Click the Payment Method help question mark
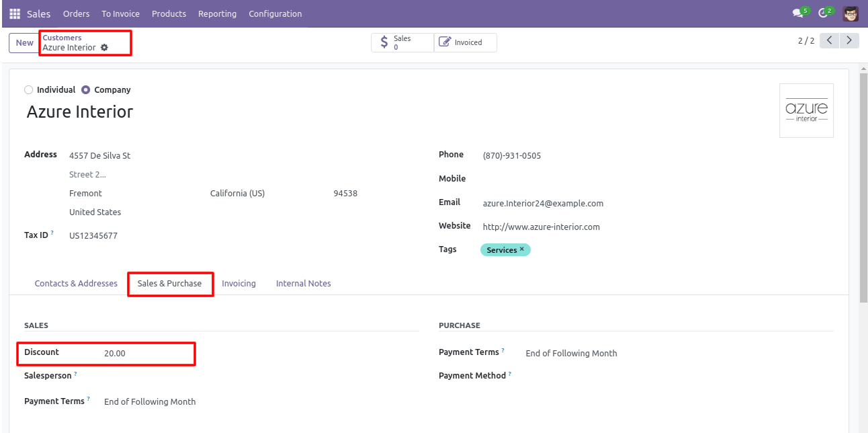The height and width of the screenshot is (433, 868). (x=509, y=374)
